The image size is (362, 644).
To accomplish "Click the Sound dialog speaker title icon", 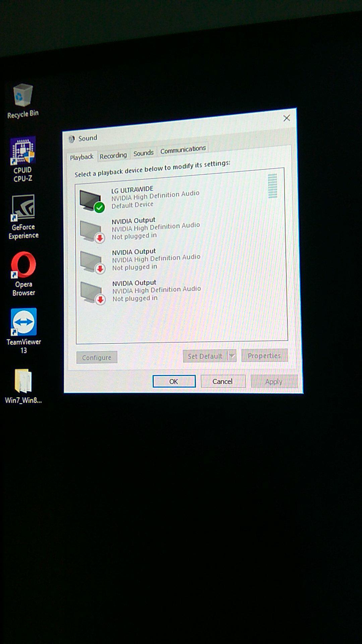I will (x=71, y=139).
